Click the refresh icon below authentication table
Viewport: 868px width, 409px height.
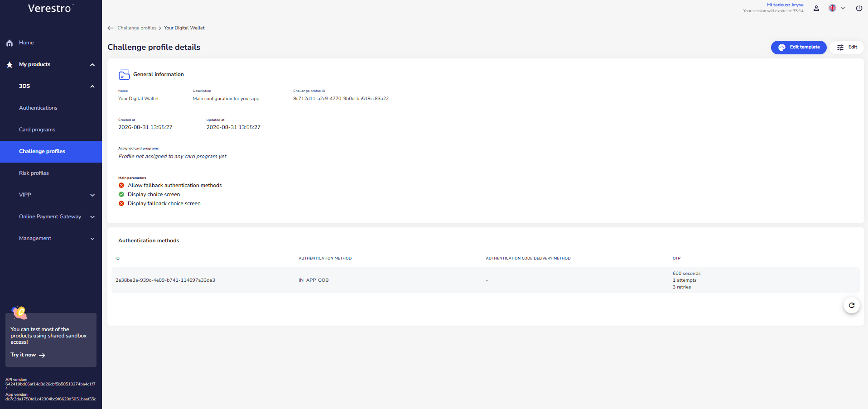point(852,305)
